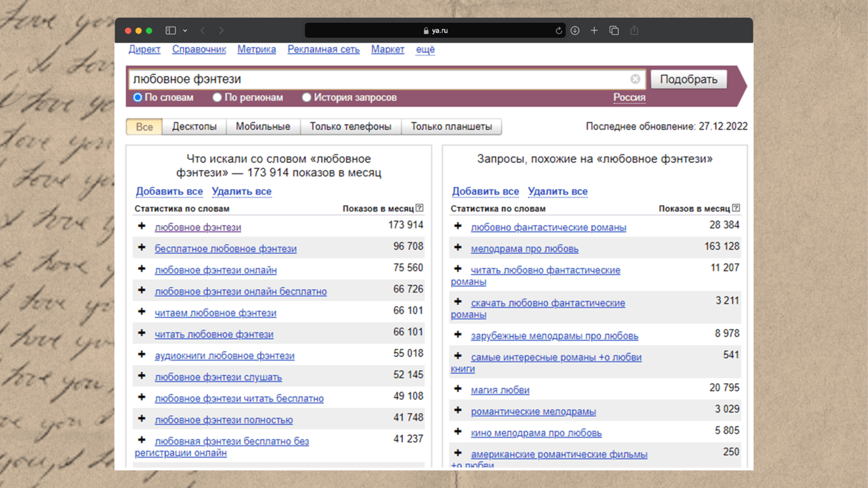Click plus beside 'читаем любовное фэнтези'
868x488 pixels.
[142, 312]
